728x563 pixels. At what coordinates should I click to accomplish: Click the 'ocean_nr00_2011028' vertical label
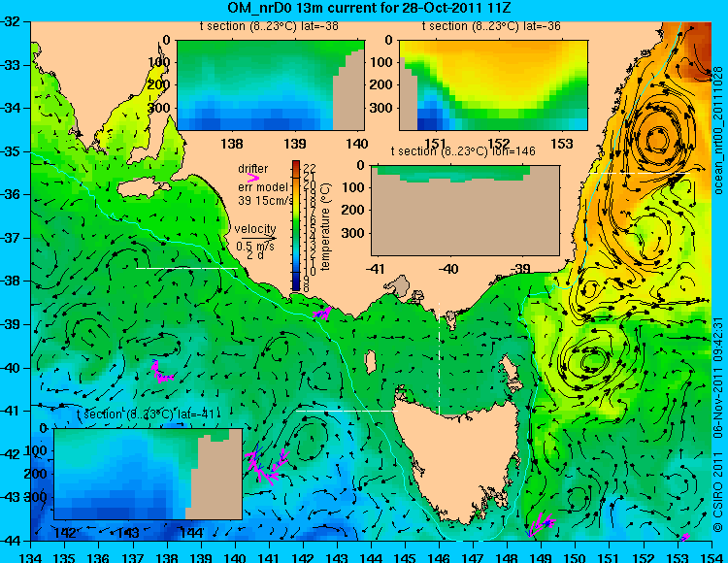(x=718, y=130)
